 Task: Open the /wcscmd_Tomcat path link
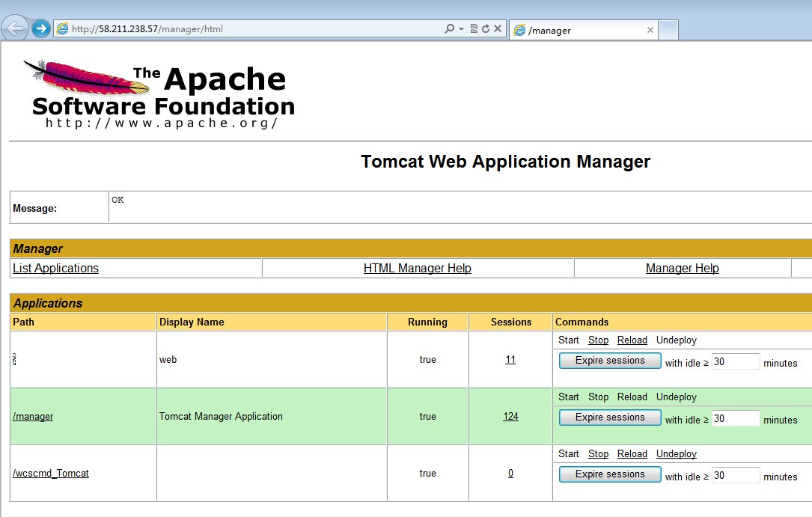tap(51, 473)
